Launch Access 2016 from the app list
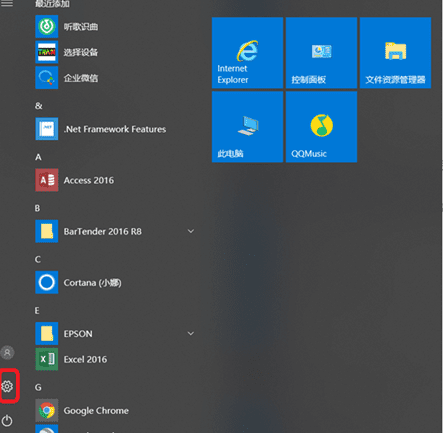The height and width of the screenshot is (435, 444). 115,180
